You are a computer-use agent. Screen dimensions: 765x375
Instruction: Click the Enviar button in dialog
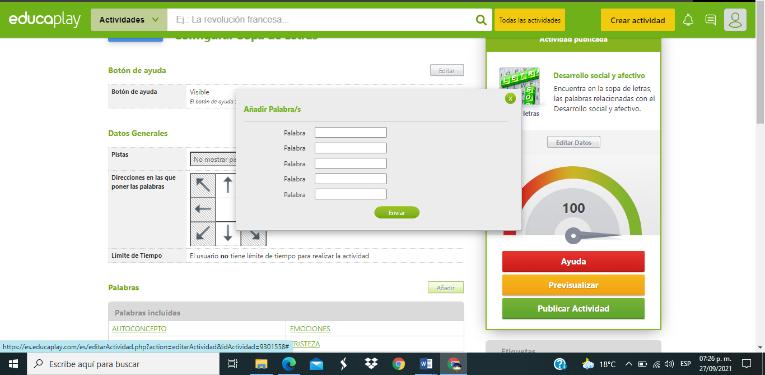click(x=397, y=213)
